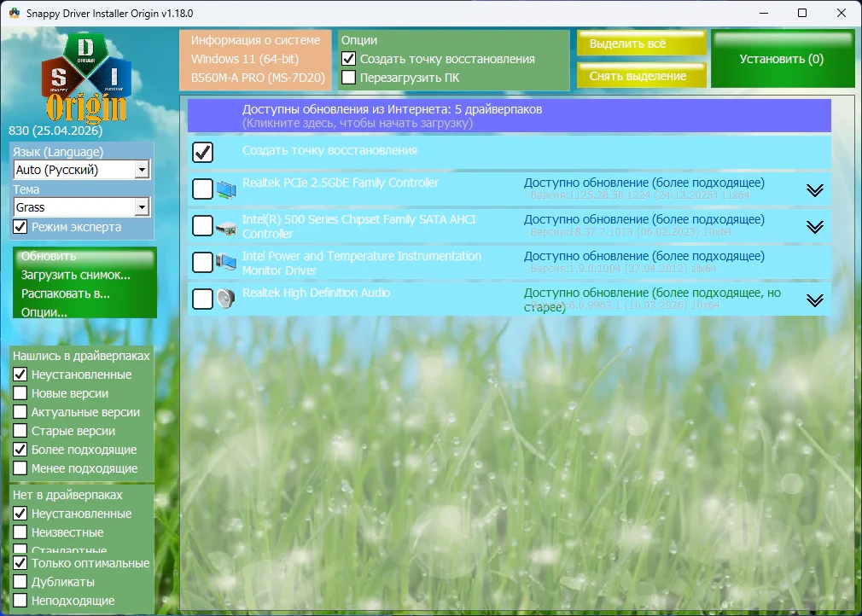Click the app icon in the title bar

point(15,13)
